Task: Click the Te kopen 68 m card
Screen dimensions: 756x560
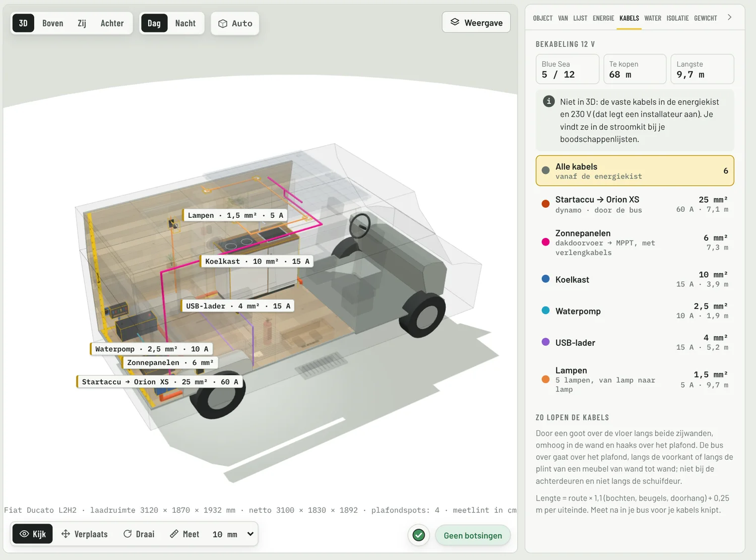Action: tap(635, 69)
